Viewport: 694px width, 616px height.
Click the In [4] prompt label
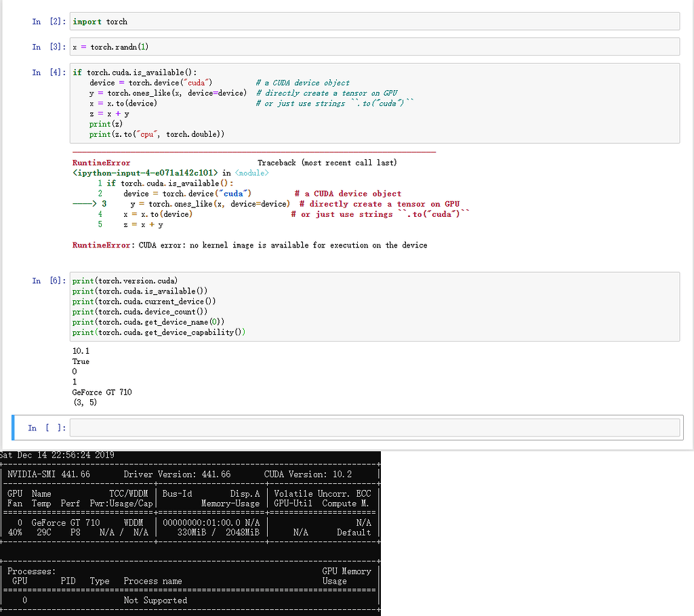[x=49, y=73]
